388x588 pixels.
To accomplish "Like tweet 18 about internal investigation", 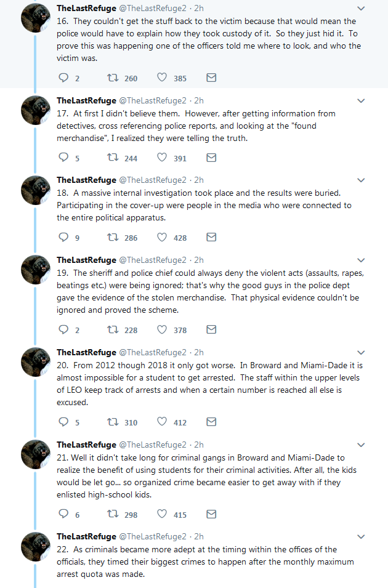I will pos(163,237).
